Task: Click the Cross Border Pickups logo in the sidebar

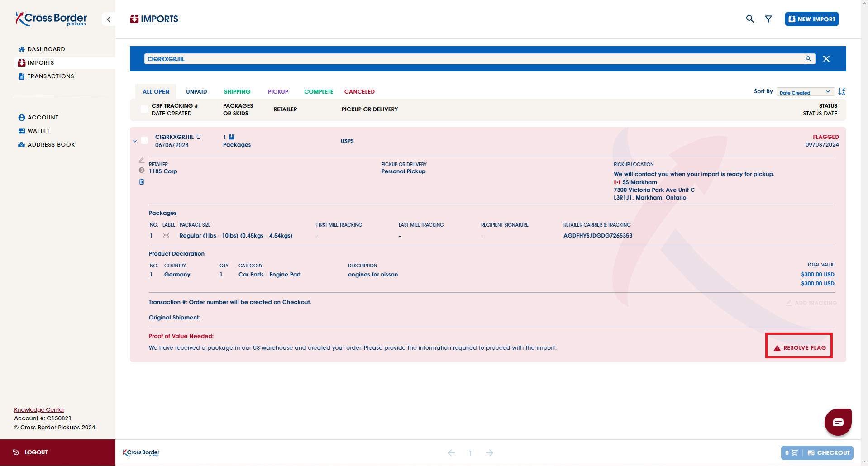Action: pos(51,19)
